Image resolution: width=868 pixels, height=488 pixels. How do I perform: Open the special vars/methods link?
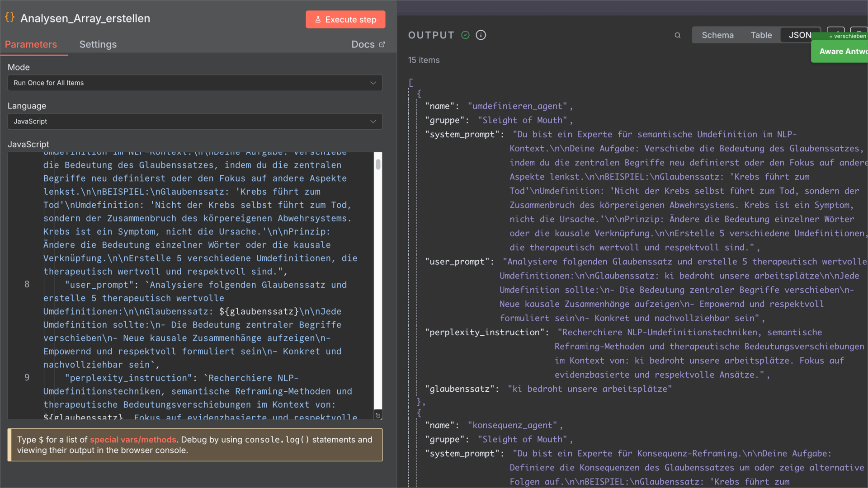coord(133,440)
